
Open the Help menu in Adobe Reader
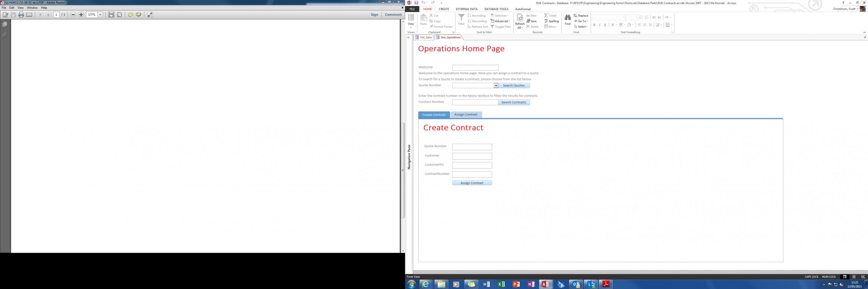(x=44, y=8)
